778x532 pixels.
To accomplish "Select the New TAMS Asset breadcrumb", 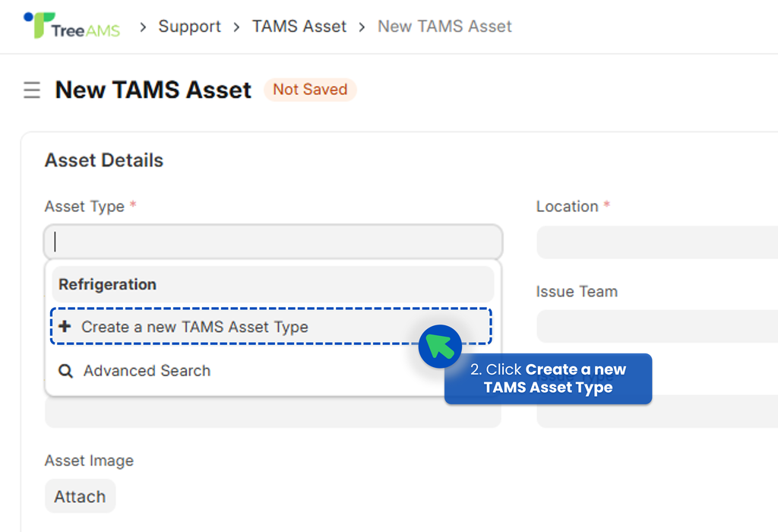I will [x=444, y=27].
